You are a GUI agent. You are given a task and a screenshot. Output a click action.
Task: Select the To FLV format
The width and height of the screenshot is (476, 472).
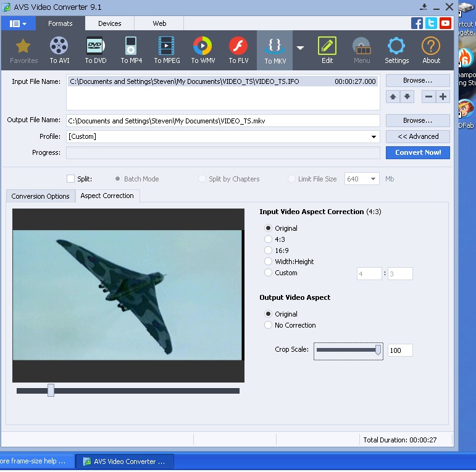point(238,51)
